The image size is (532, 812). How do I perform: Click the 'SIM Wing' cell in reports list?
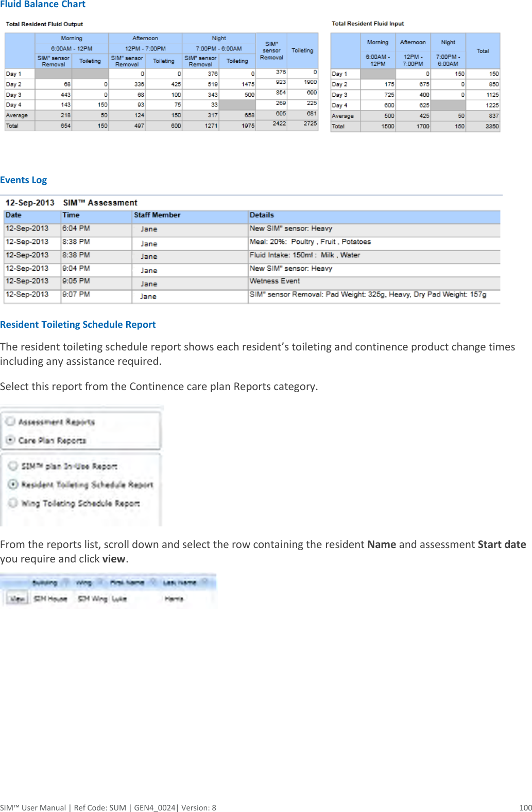coord(92,599)
